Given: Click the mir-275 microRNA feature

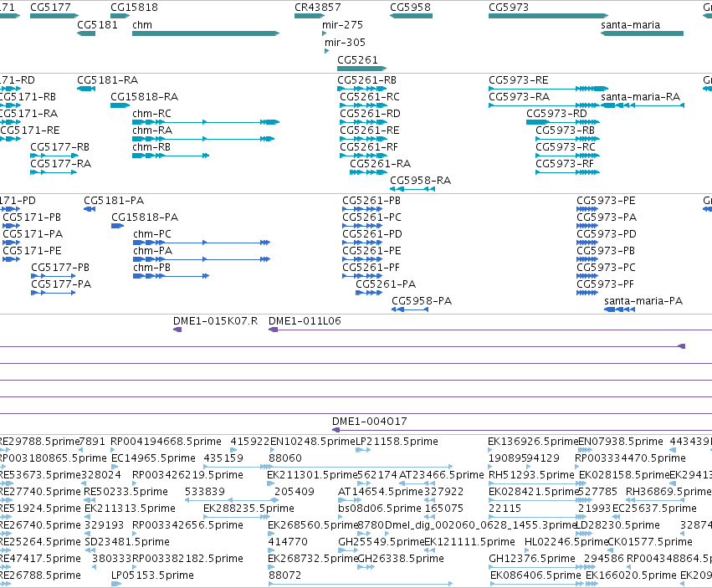Looking at the screenshot, I should [x=325, y=33].
